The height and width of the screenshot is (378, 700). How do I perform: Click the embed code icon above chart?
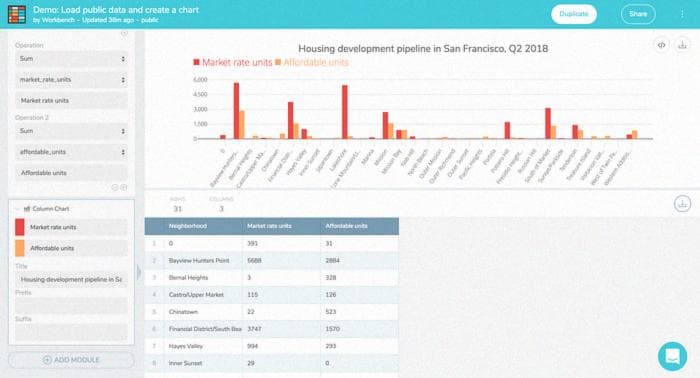pos(662,45)
